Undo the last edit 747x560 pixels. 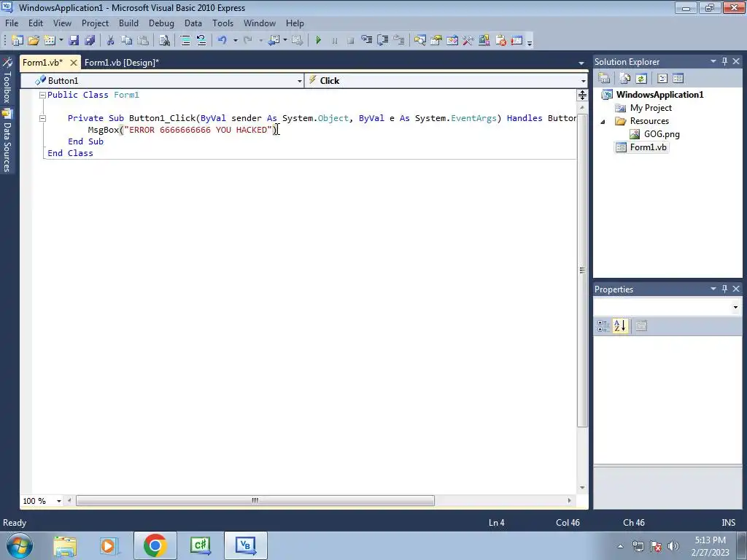tap(222, 41)
